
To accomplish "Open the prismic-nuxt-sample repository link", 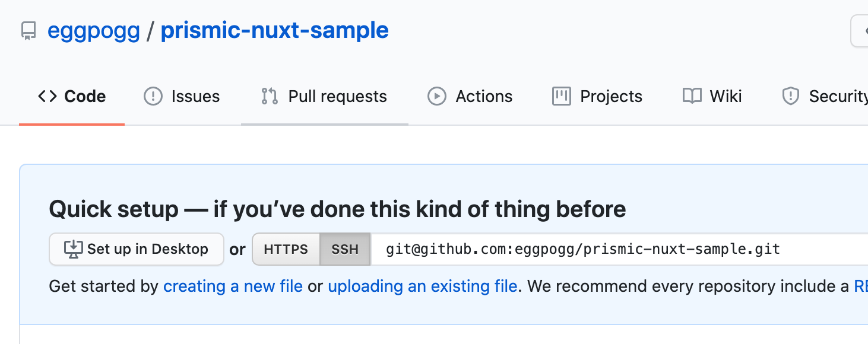I will point(274,30).
